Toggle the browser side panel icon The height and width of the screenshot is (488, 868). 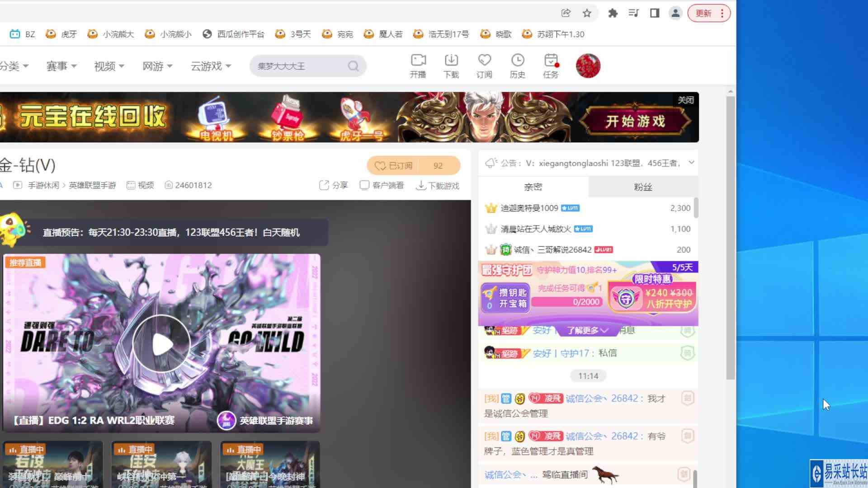654,13
